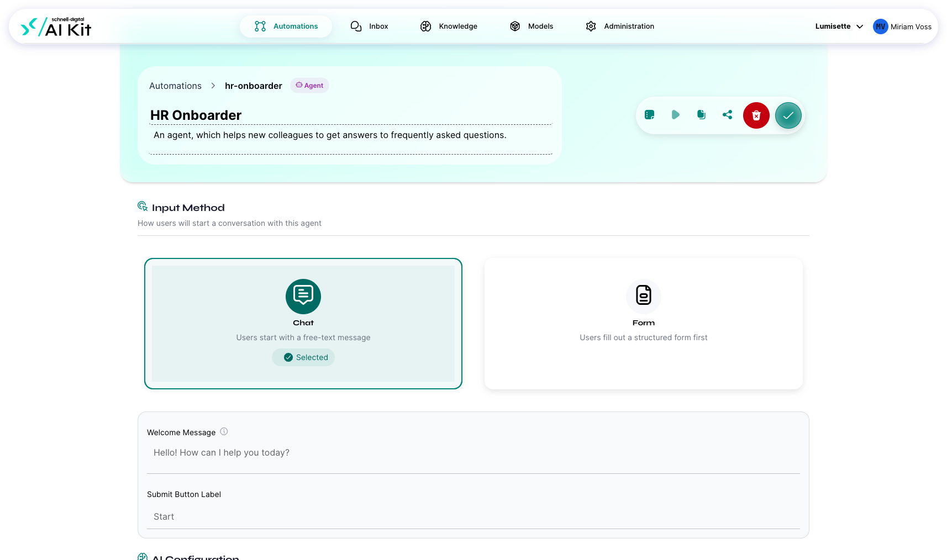Select the Form input method card

coord(644,324)
